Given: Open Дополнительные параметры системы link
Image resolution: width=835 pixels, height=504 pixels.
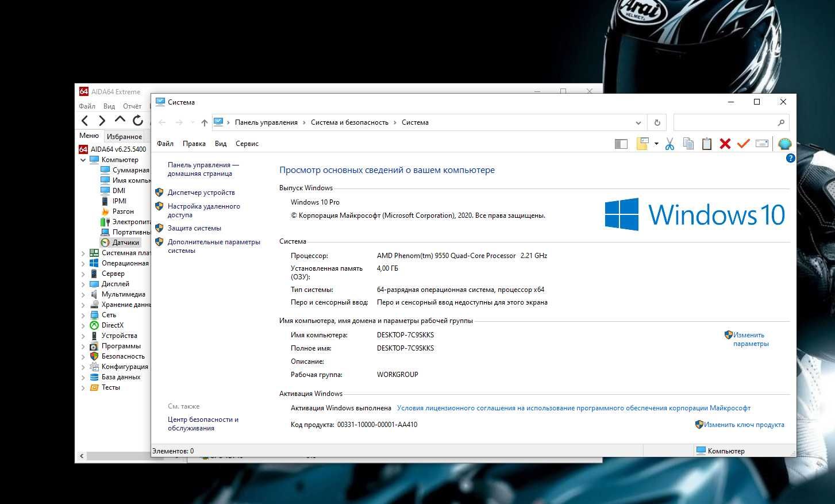Looking at the screenshot, I should (x=214, y=246).
